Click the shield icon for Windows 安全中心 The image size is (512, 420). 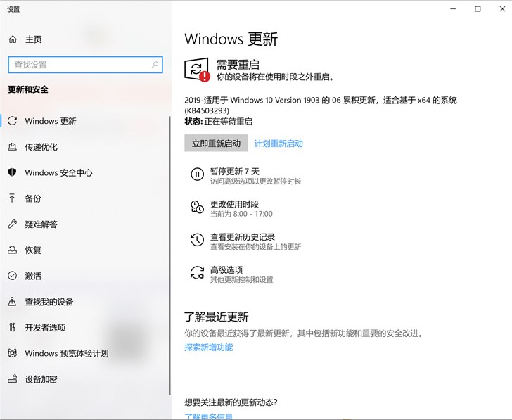[13, 172]
